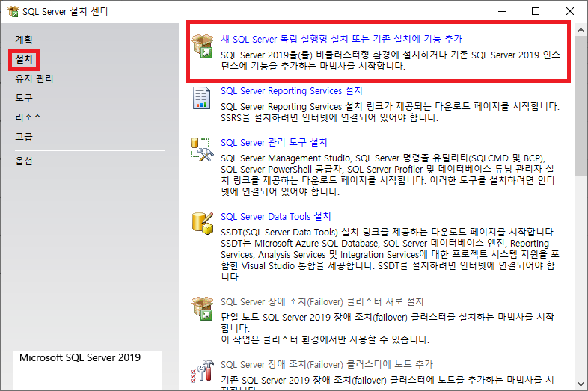
Task: Click the management tools hammer icon
Action: pyautogui.click(x=202, y=150)
